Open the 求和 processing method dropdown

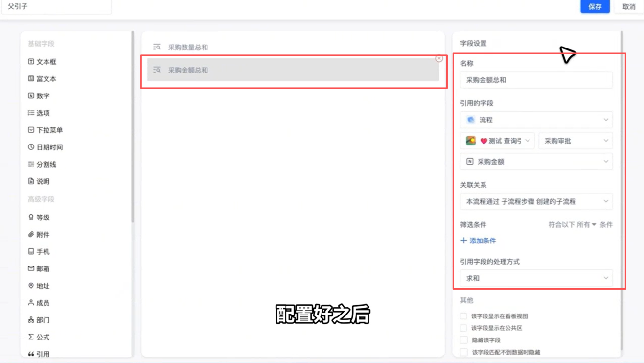pos(536,278)
